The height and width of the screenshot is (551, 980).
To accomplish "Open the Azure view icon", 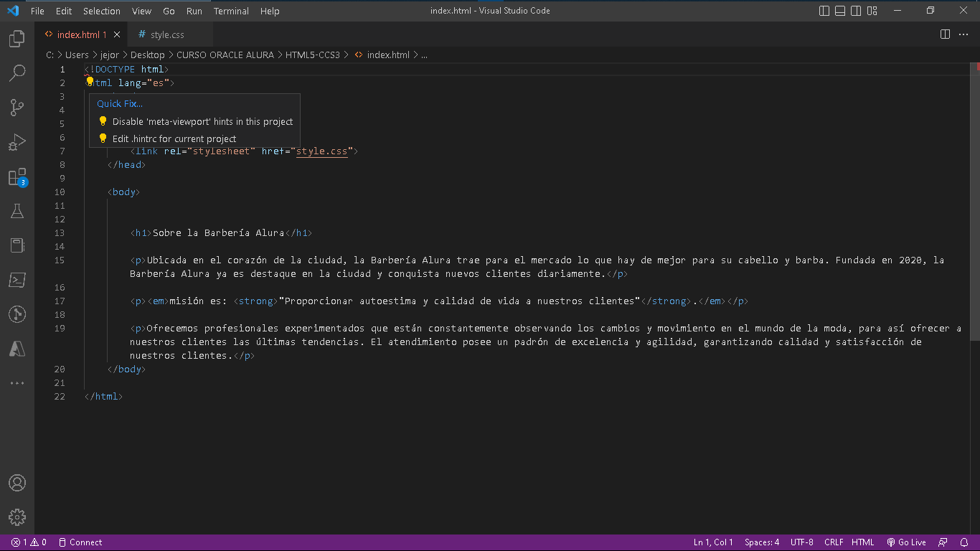I will (17, 349).
